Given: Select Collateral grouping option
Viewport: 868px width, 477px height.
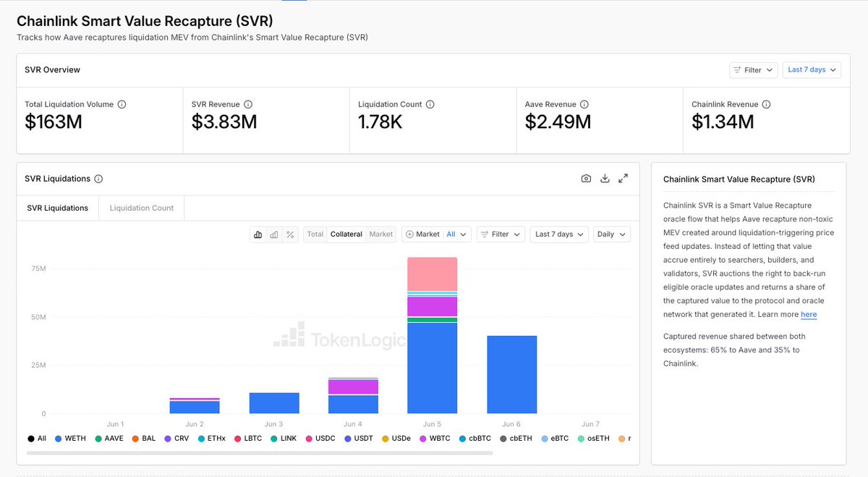Looking at the screenshot, I should [346, 234].
